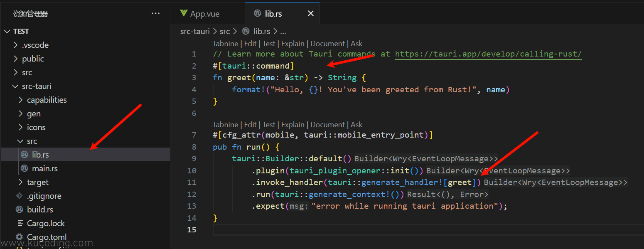Expand the .vscode folder
This screenshot has width=644, height=249.
pos(15,45)
